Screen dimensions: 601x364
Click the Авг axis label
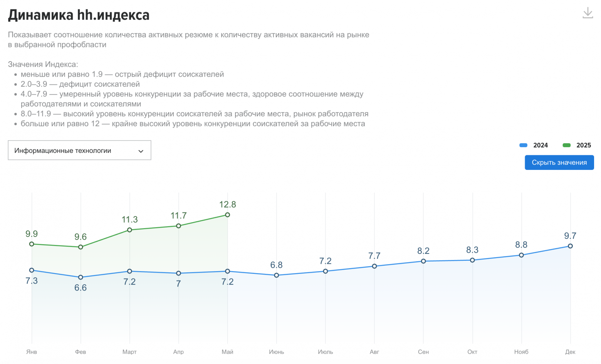click(374, 352)
